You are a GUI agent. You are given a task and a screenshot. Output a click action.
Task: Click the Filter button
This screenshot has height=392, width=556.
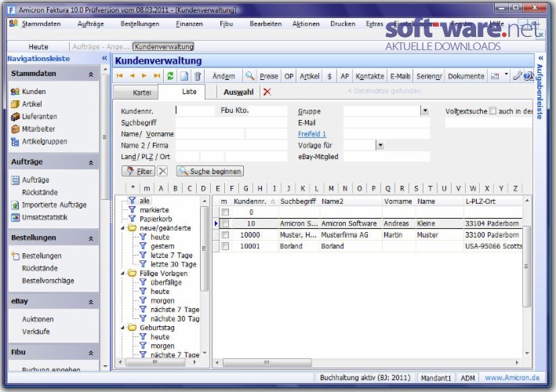pyautogui.click(x=138, y=171)
